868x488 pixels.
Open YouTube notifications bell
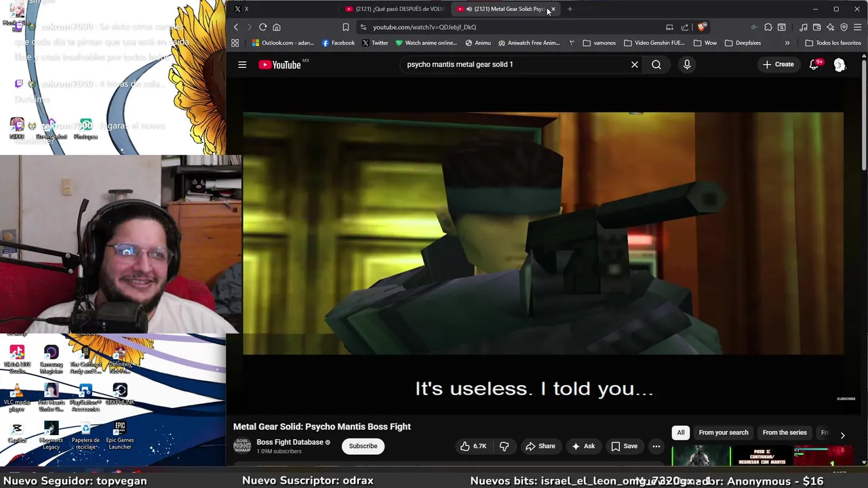pos(814,64)
